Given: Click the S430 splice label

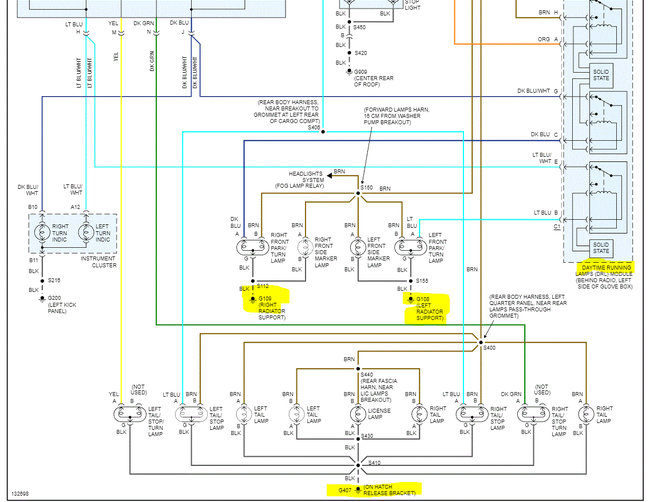Looking at the screenshot, I should 367,436.
